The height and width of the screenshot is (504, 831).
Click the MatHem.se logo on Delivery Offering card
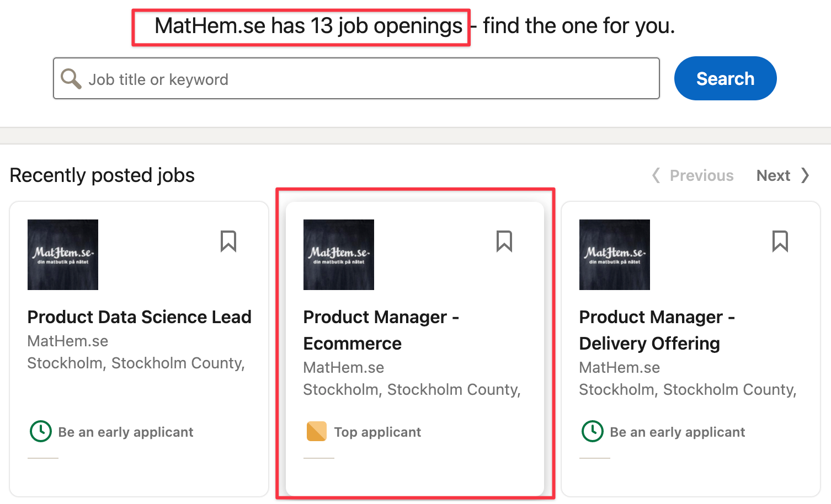point(615,255)
